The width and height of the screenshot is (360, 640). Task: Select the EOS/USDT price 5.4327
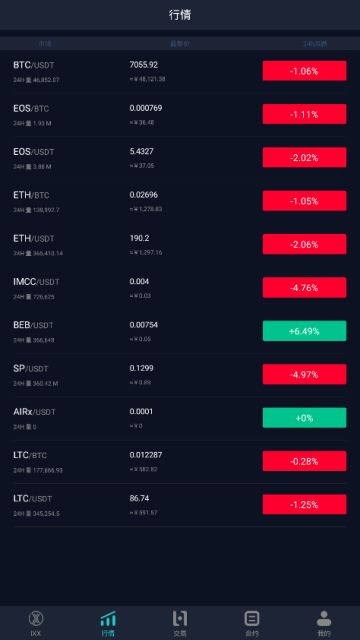(142, 151)
